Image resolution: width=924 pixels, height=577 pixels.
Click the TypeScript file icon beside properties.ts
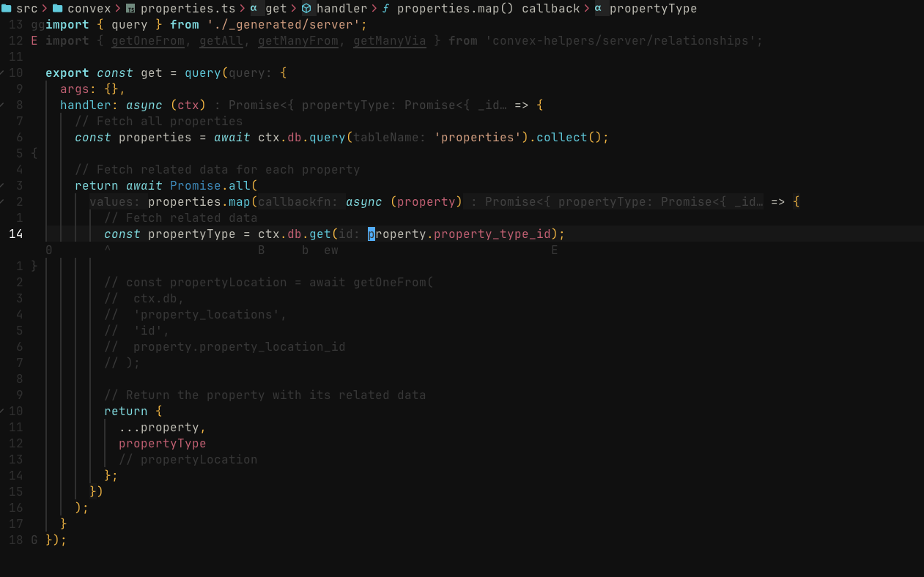pyautogui.click(x=130, y=9)
